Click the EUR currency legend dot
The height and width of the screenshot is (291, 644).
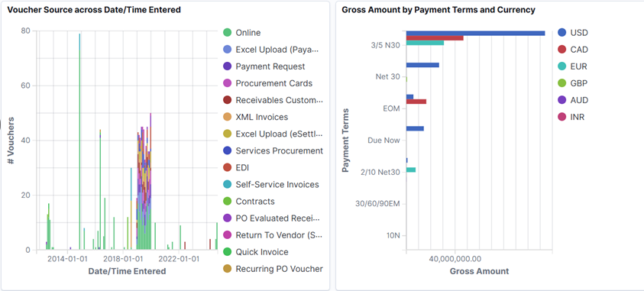coord(561,66)
